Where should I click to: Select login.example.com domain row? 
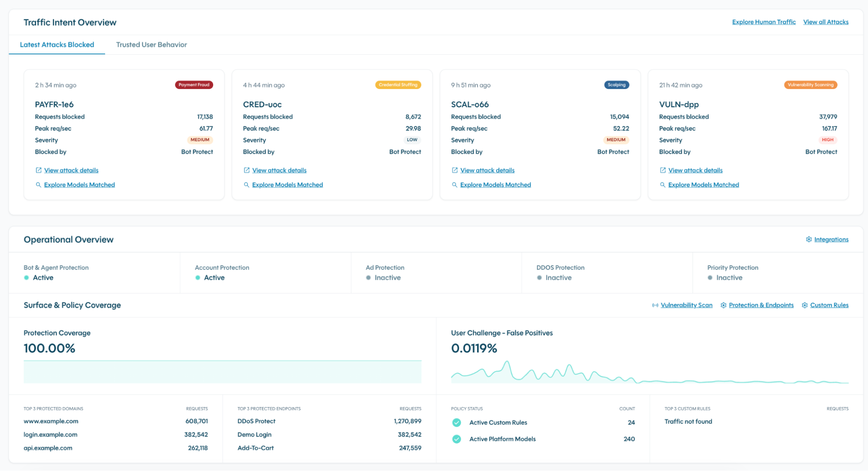coord(116,435)
